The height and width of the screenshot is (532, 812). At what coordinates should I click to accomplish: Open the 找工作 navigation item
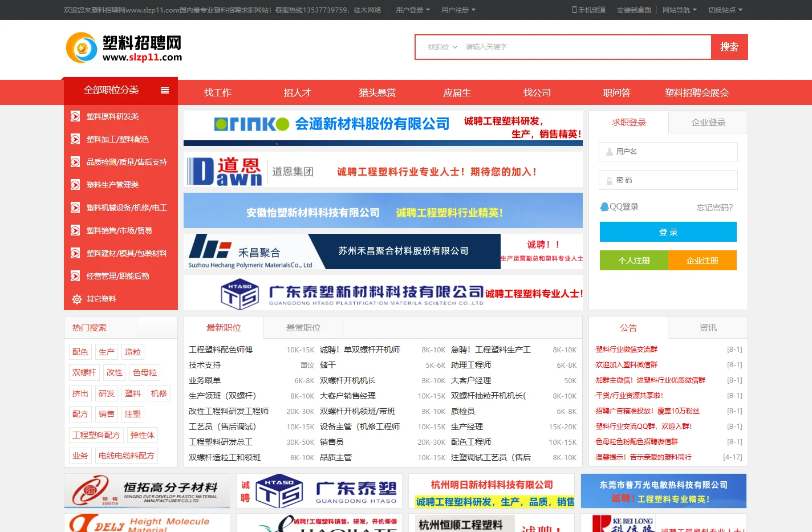[218, 93]
